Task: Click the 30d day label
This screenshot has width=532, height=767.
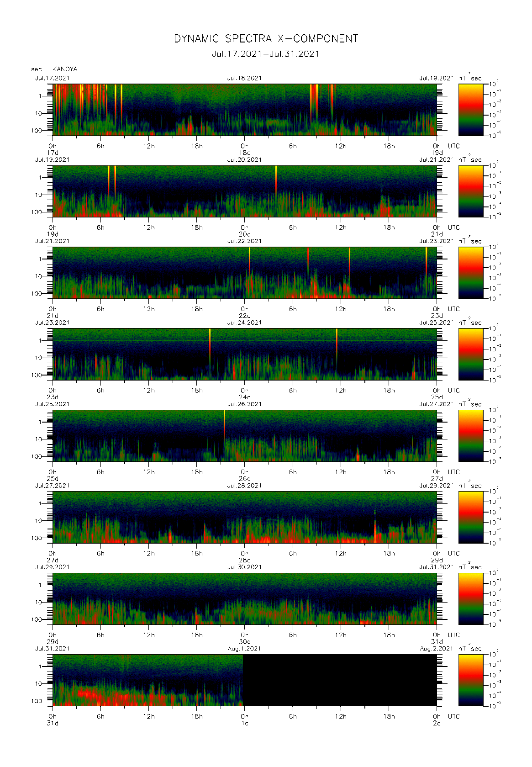Action: coord(245,642)
